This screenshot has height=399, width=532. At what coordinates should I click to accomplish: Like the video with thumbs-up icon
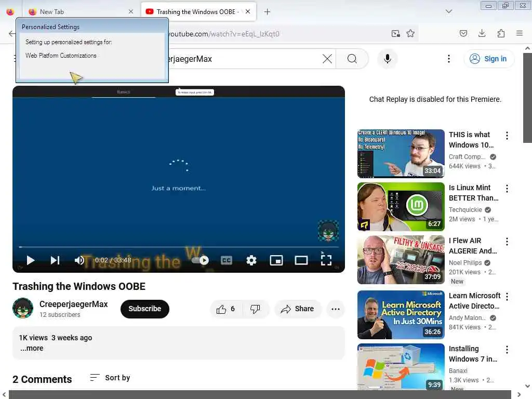226,309
